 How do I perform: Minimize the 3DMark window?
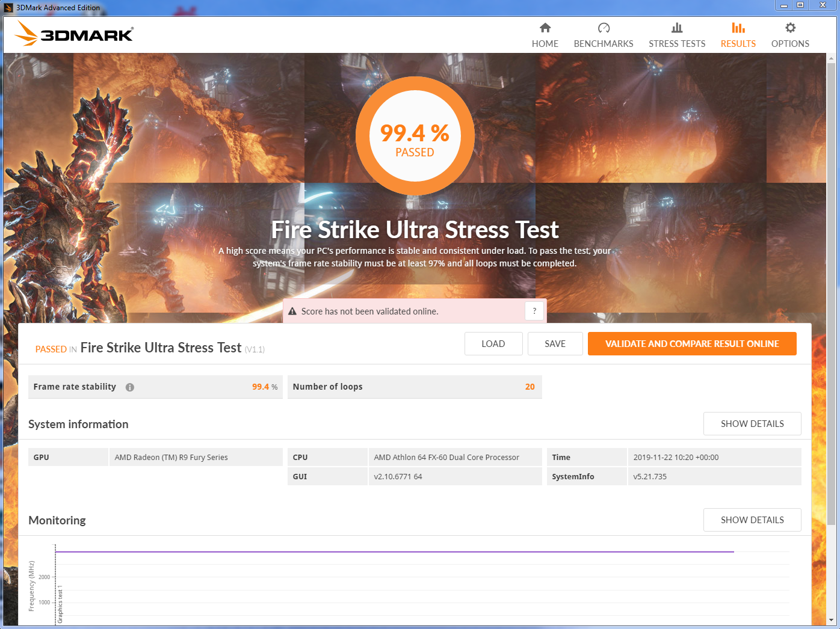[x=784, y=5]
